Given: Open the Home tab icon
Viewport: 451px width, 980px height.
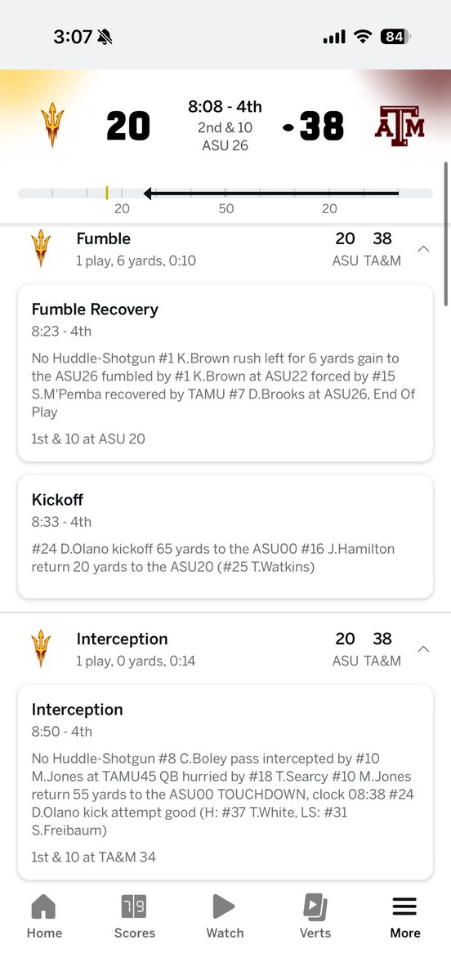Looking at the screenshot, I should (43, 906).
